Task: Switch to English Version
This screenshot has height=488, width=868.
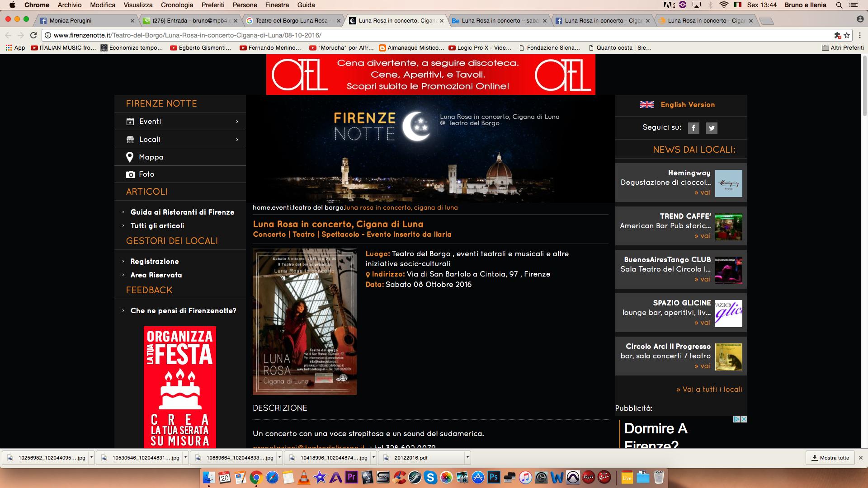Action: point(688,104)
